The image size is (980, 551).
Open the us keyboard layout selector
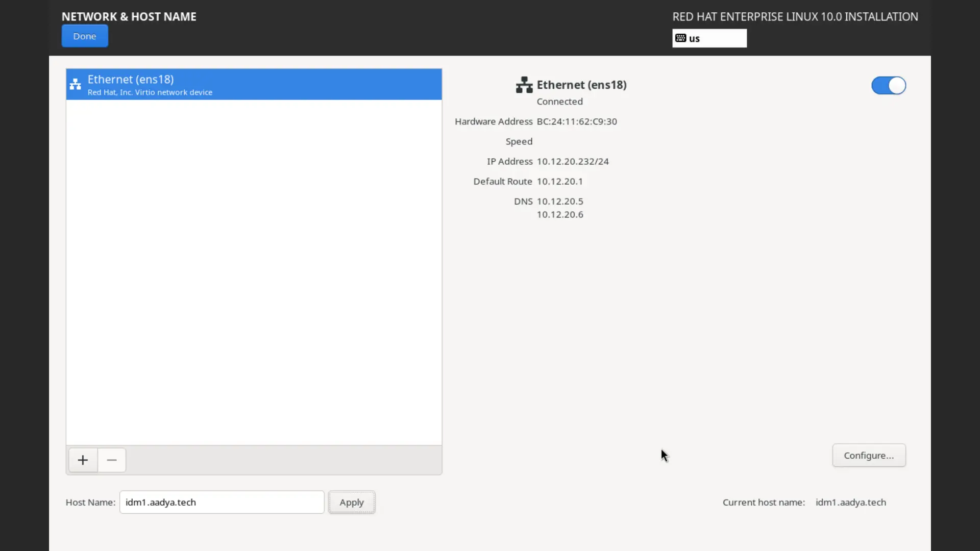(709, 38)
